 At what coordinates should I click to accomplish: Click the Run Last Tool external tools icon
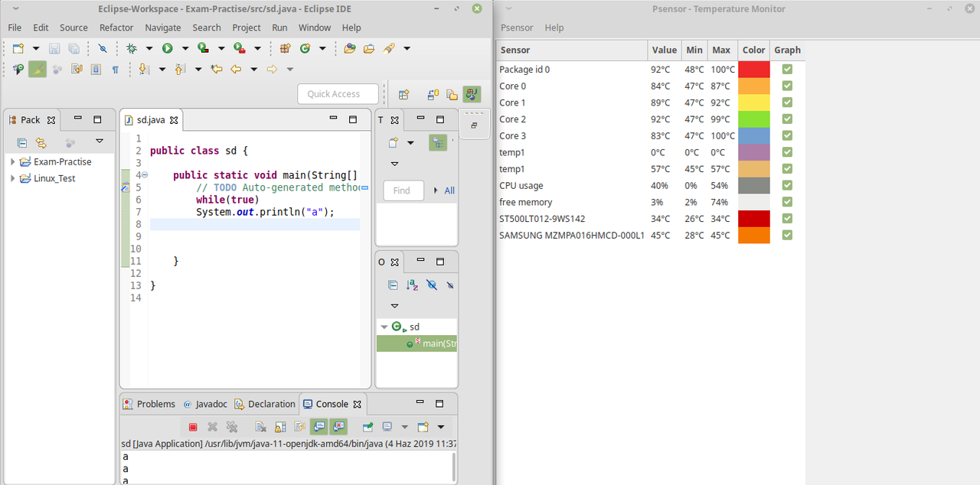tap(240, 48)
